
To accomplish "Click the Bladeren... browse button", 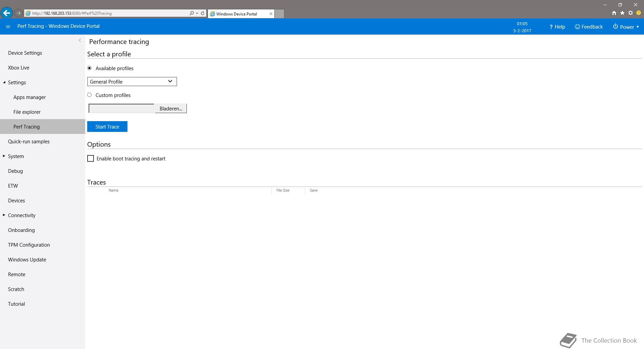I will click(171, 108).
